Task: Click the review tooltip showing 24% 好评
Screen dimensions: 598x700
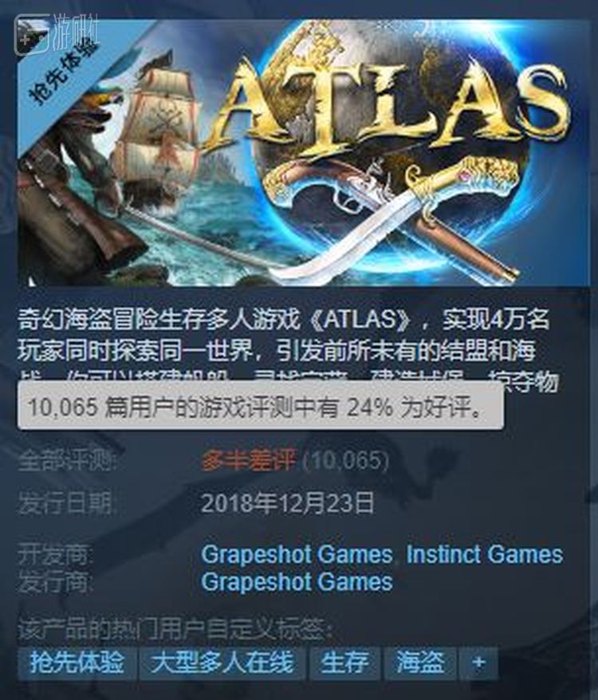Action: [261, 407]
